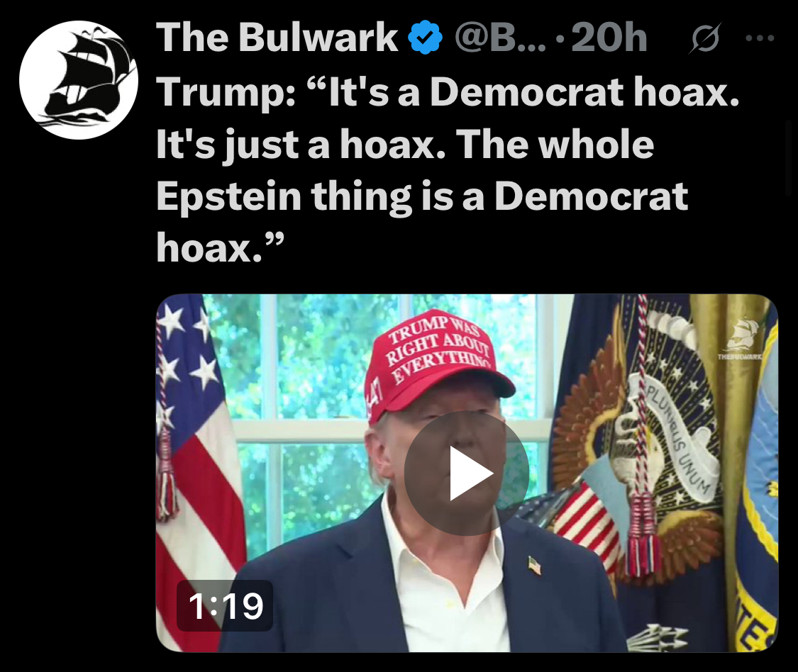Screen dimensions: 798x672
Task: Open the three-dot more options menu
Action: (759, 38)
